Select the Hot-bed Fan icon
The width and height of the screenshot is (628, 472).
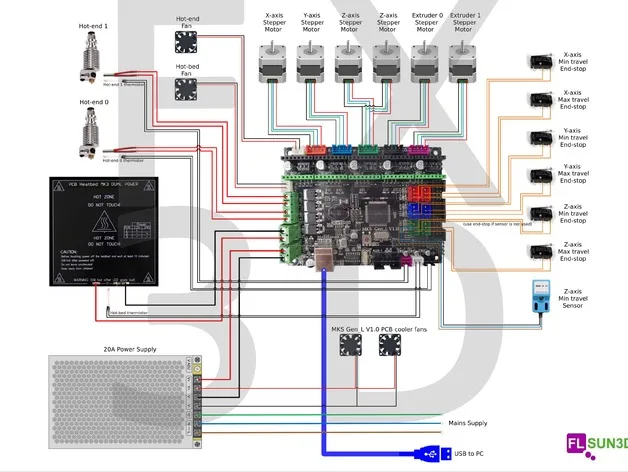click(186, 91)
